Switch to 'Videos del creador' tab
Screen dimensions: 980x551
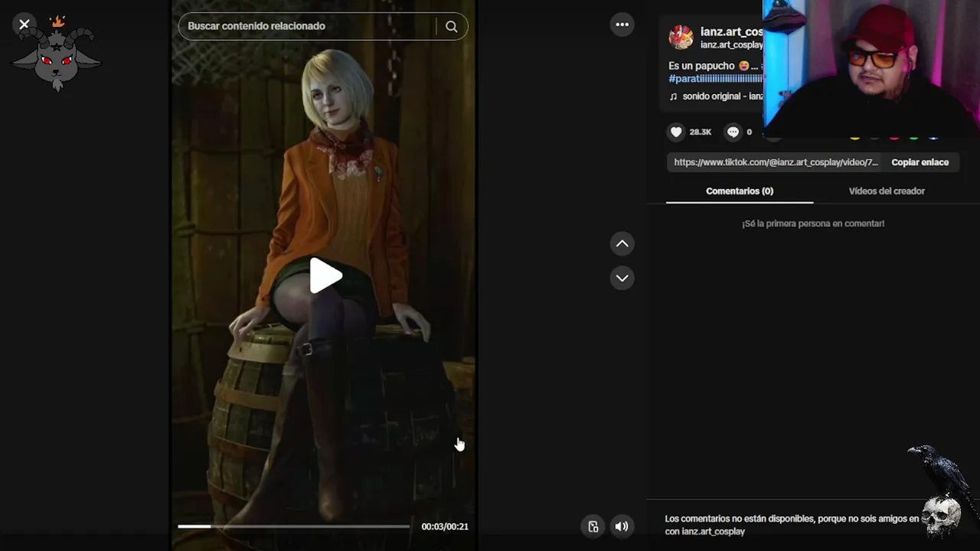887,191
